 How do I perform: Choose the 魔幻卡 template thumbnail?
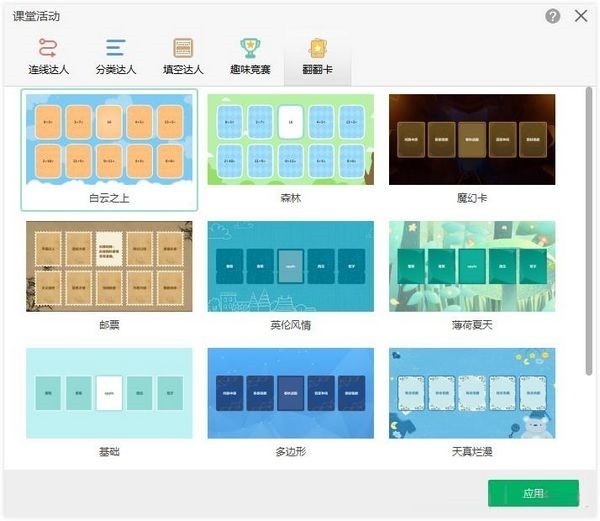click(472, 140)
